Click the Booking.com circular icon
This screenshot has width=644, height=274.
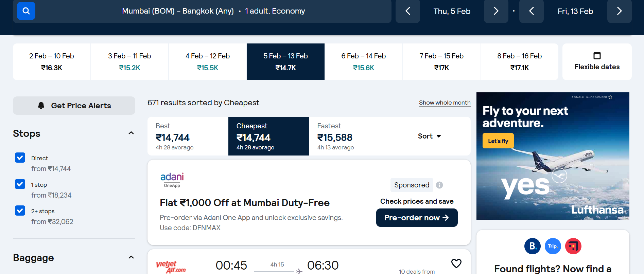pyautogui.click(x=533, y=246)
